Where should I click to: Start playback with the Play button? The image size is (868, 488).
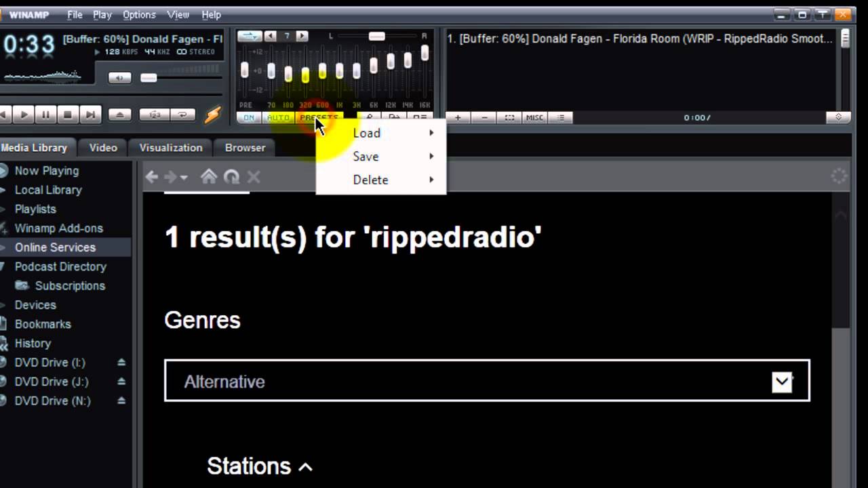(24, 115)
